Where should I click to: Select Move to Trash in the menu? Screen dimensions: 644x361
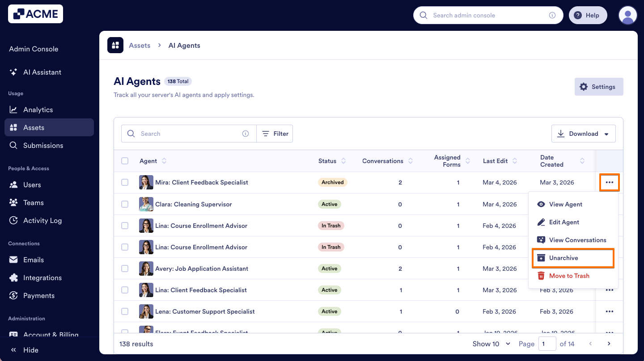tap(568, 276)
